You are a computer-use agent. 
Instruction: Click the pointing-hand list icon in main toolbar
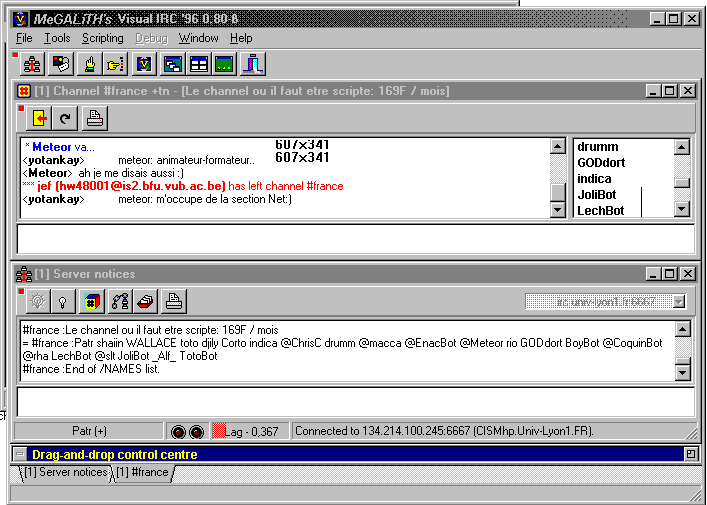tap(115, 64)
